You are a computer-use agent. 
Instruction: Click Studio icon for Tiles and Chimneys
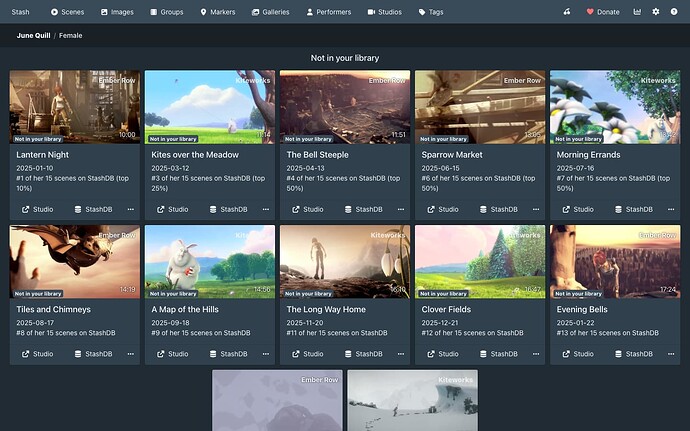click(26, 354)
